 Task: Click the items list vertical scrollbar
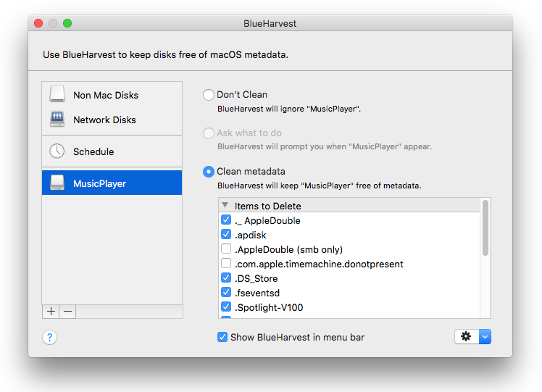tap(485, 228)
